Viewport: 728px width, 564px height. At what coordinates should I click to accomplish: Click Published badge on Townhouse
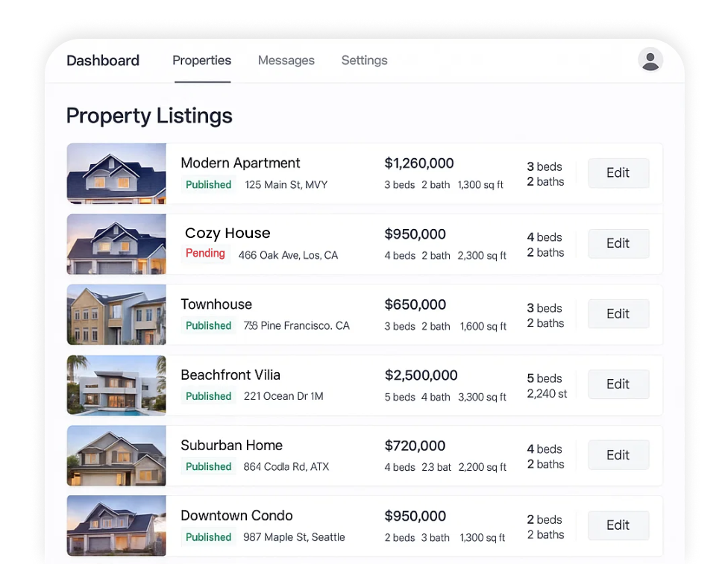coord(208,326)
